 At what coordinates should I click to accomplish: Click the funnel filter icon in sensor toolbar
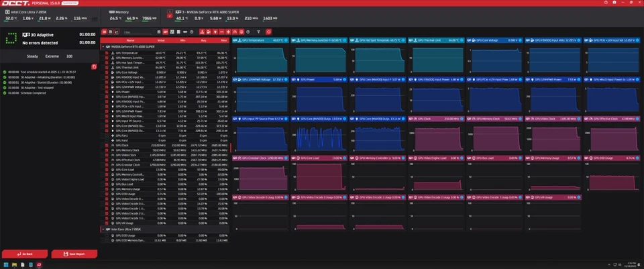pyautogui.click(x=260, y=32)
